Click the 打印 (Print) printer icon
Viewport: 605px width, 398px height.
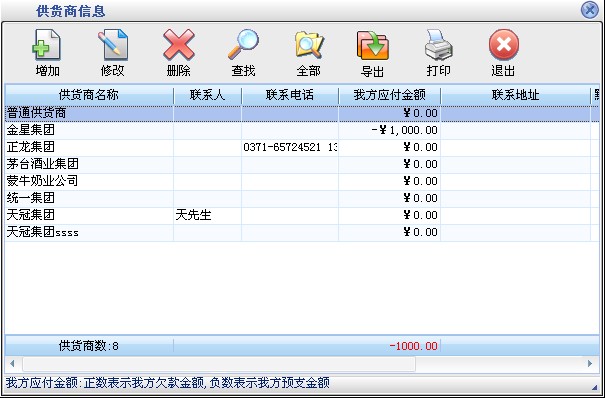click(439, 52)
